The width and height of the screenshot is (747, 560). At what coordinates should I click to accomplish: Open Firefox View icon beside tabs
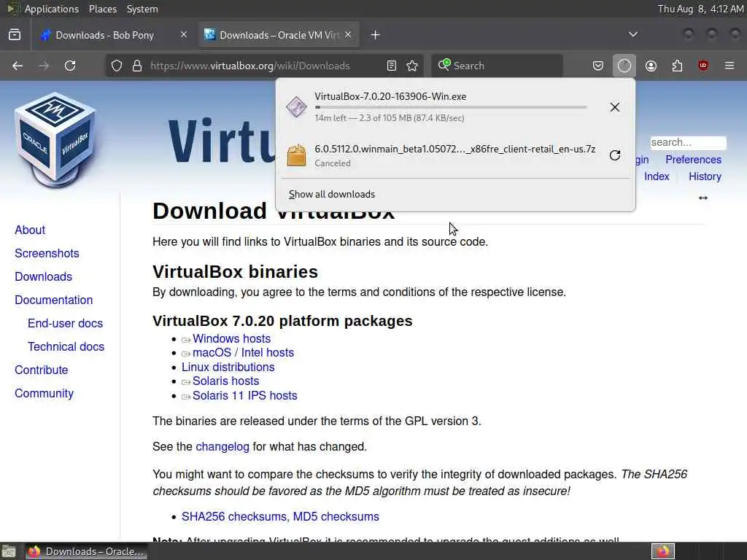pyautogui.click(x=15, y=35)
